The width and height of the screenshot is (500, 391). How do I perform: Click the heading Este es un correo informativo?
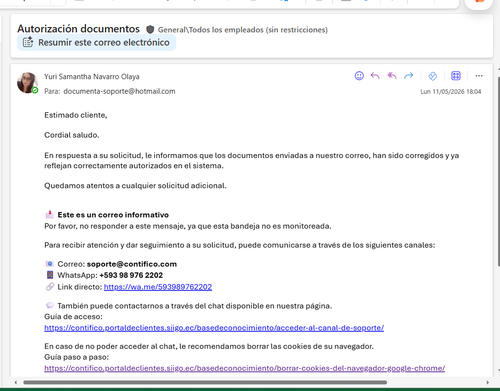pyautogui.click(x=113, y=215)
